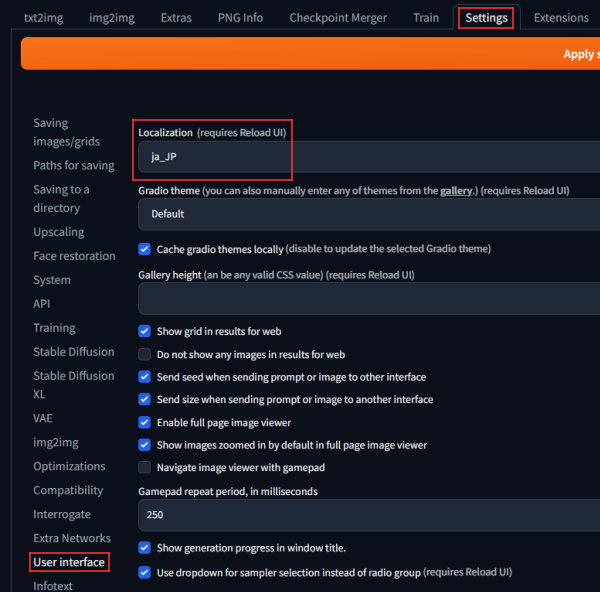600x592 pixels.
Task: Open the Localization dropdown showing ja_JP
Action: click(369, 157)
